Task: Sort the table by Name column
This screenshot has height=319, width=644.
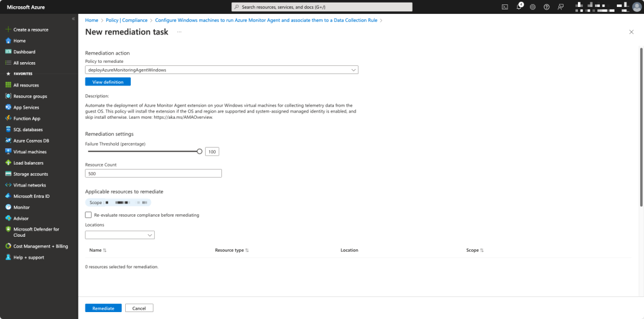Action: click(97, 250)
